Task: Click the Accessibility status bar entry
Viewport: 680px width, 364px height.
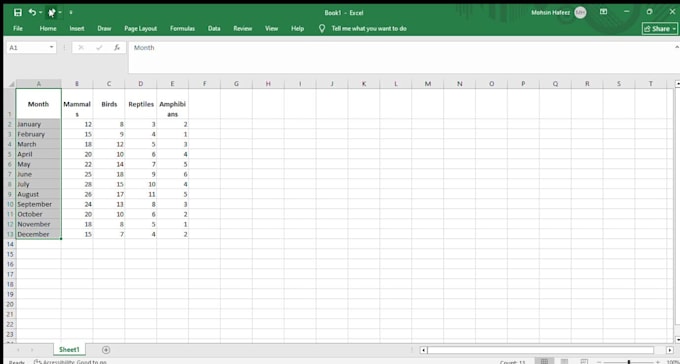Action: click(70, 361)
